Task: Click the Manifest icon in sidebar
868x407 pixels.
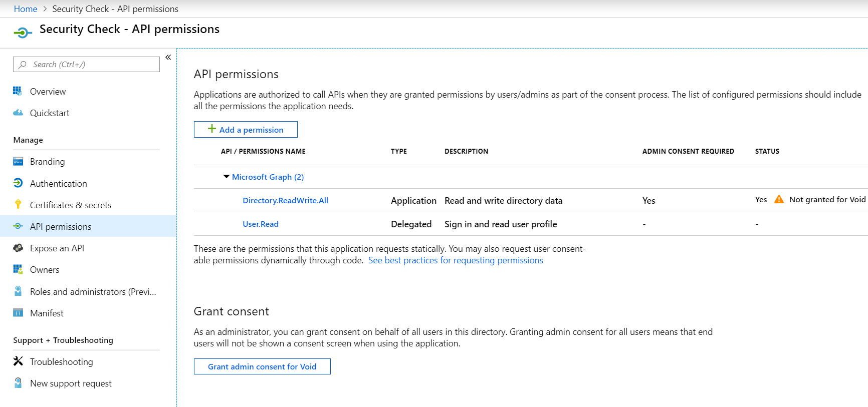Action: pyautogui.click(x=18, y=313)
